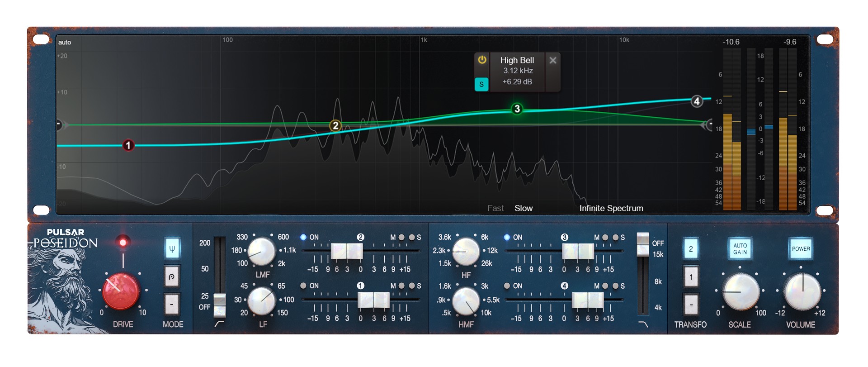This screenshot has height=367, width=868.
Task: Click the low-pass filter slider handle
Action: point(643,244)
